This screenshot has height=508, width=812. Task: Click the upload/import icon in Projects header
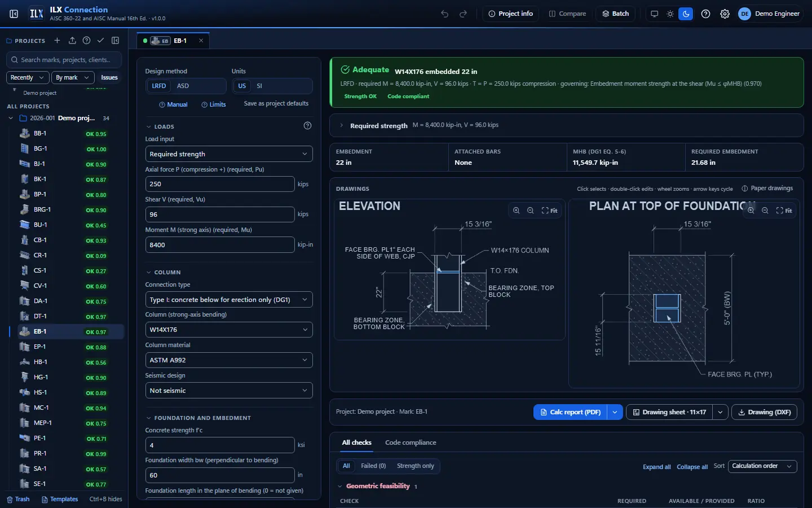coord(72,41)
